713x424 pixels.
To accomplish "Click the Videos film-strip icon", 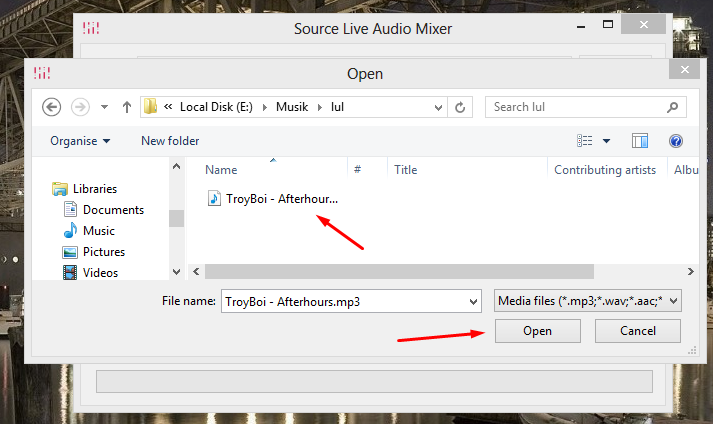I will 70,273.
